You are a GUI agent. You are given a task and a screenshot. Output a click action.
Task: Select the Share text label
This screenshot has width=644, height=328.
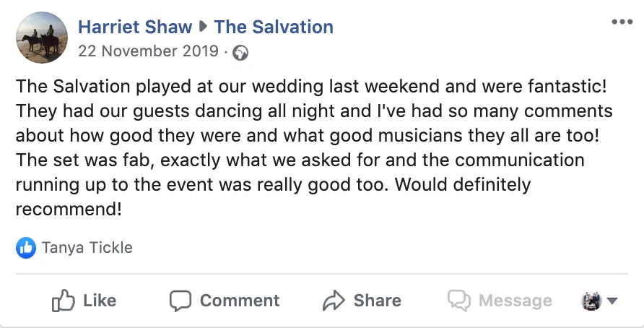(378, 301)
